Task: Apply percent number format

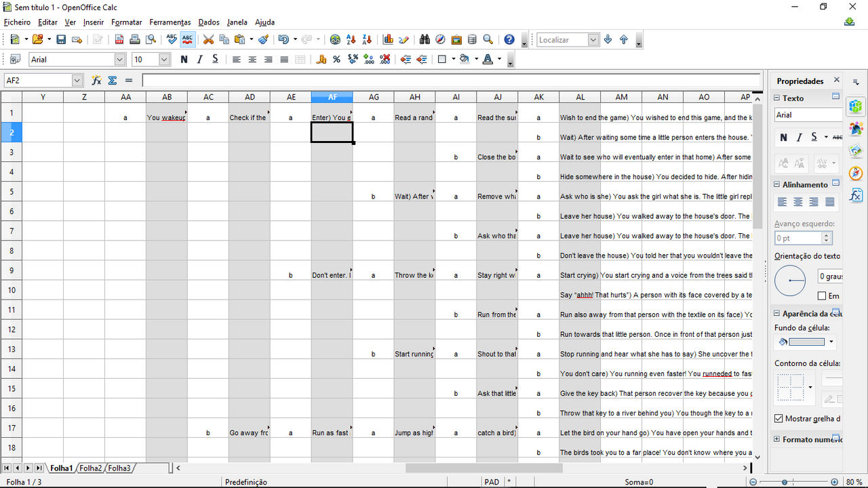Action: [x=336, y=60]
